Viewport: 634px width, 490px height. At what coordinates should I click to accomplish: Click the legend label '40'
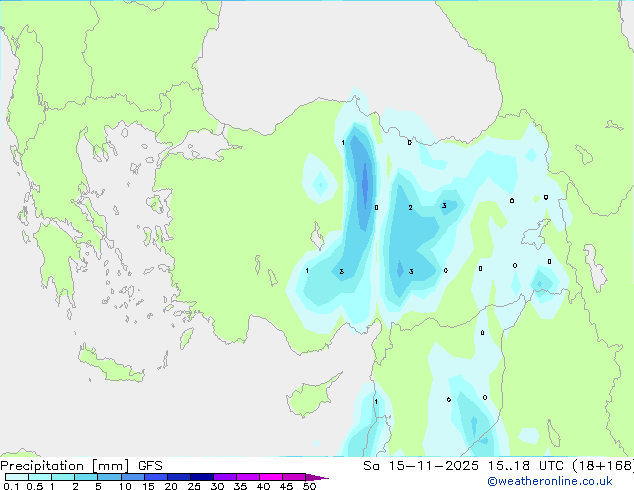263,486
